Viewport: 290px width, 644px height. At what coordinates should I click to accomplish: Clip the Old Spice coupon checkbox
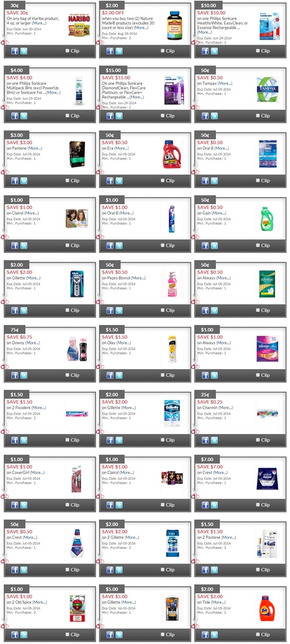[x=67, y=635]
